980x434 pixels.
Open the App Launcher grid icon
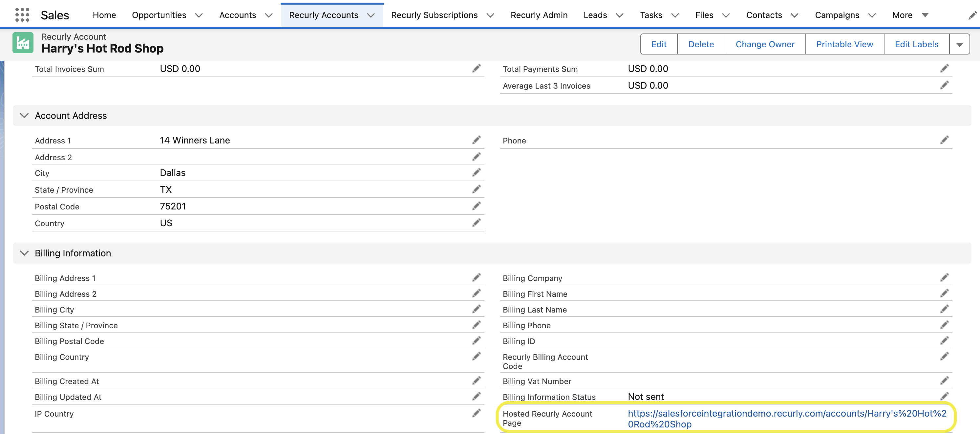pyautogui.click(x=22, y=15)
